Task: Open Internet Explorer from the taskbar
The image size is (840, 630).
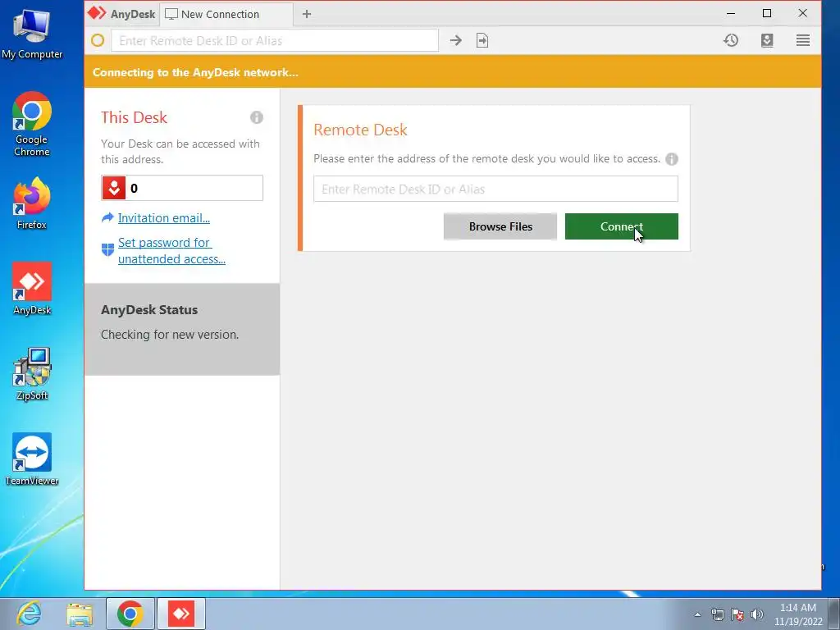Action: click(x=29, y=614)
